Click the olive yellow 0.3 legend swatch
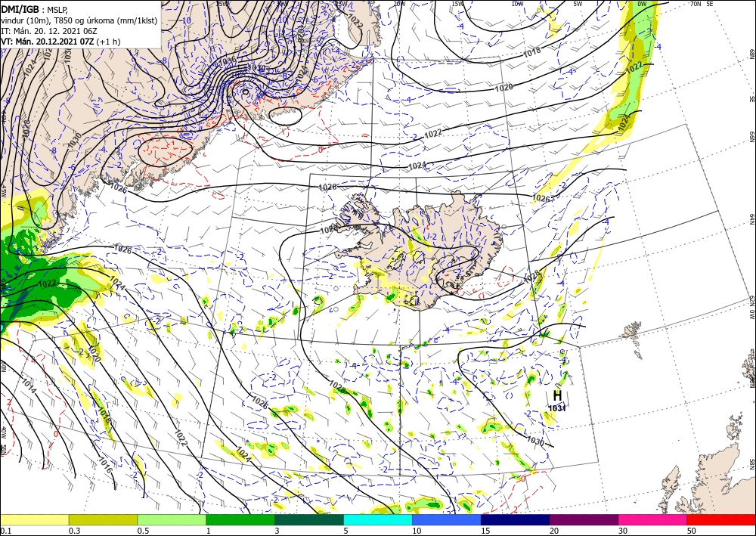Viewport: 756px width, 536px height. click(103, 519)
